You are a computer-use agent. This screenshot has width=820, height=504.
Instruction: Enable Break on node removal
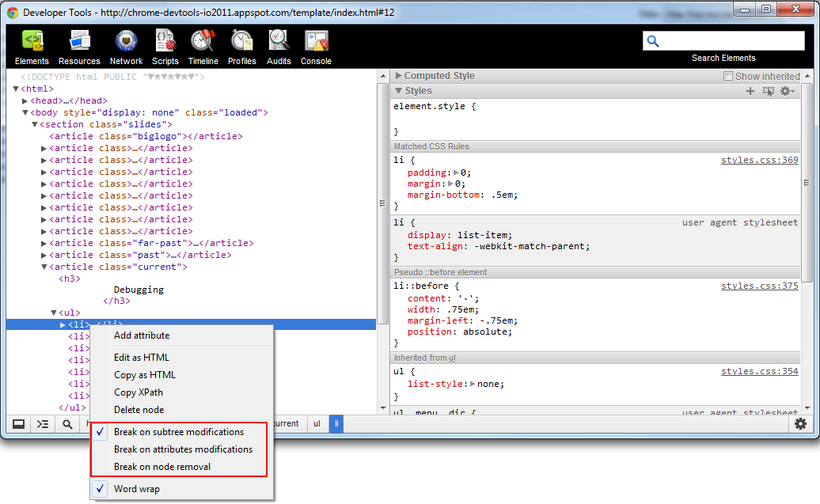point(180,466)
